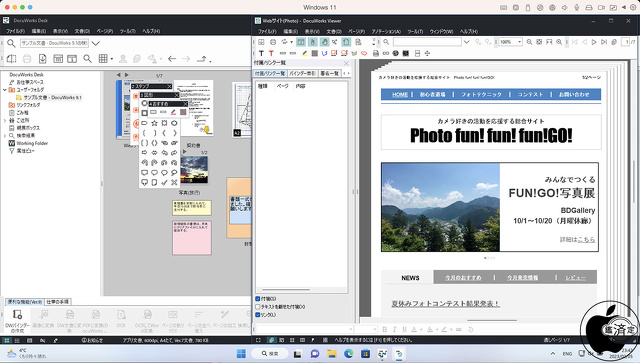Click next page arrow in Viewer toolbar

click(x=594, y=42)
